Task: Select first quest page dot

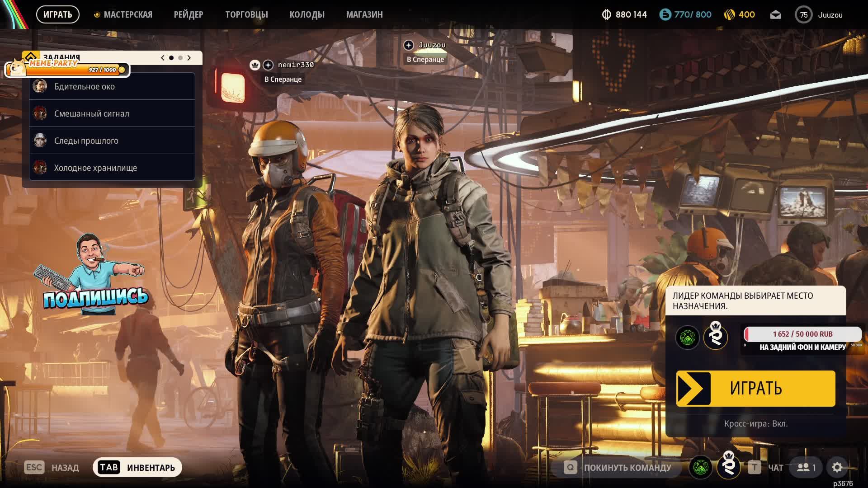Action: 171,58
